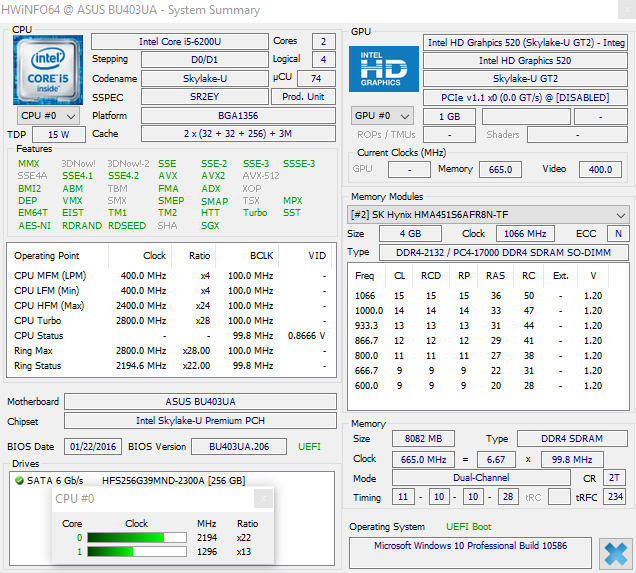This screenshot has height=573, width=636.
Task: Click the module clock 1066 MHz field
Action: [525, 234]
